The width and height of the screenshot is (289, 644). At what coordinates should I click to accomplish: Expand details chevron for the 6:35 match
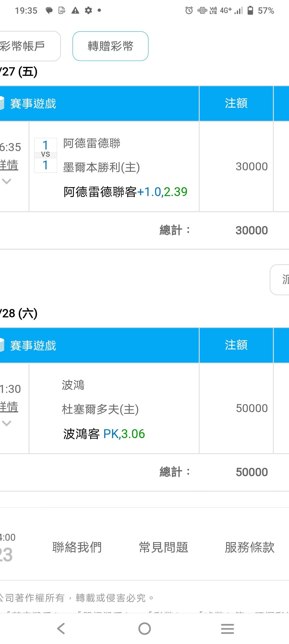coord(7,182)
